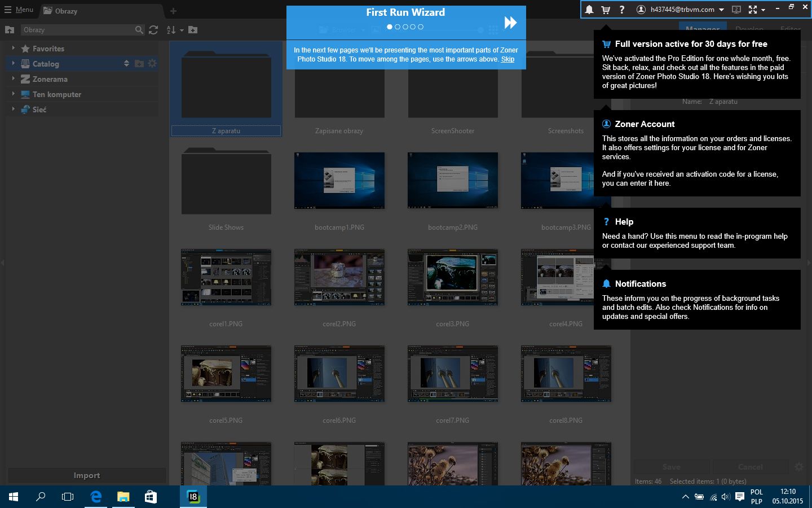Screen dimensions: 812x508
Task: Go to next First Run Wizard page
Action: coord(510,23)
